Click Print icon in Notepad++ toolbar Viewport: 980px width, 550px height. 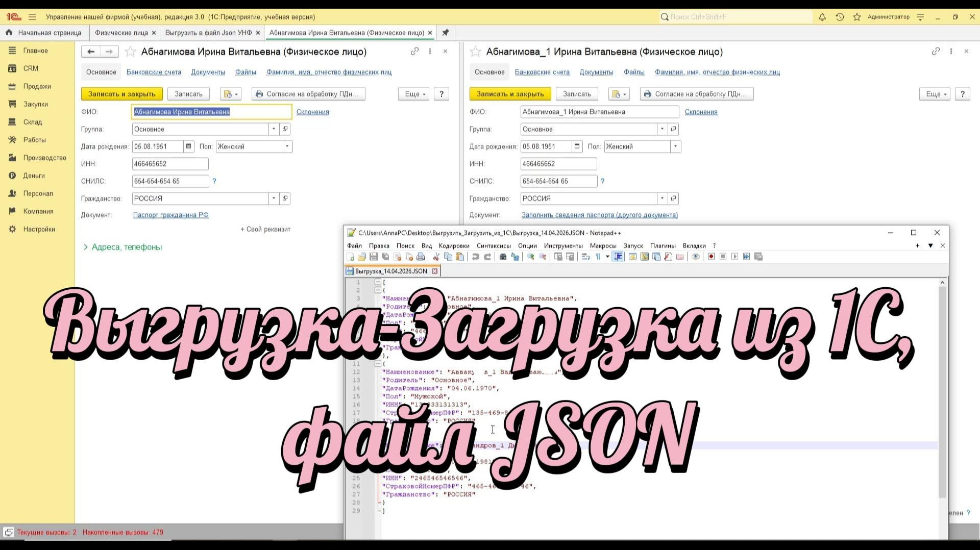pyautogui.click(x=421, y=257)
